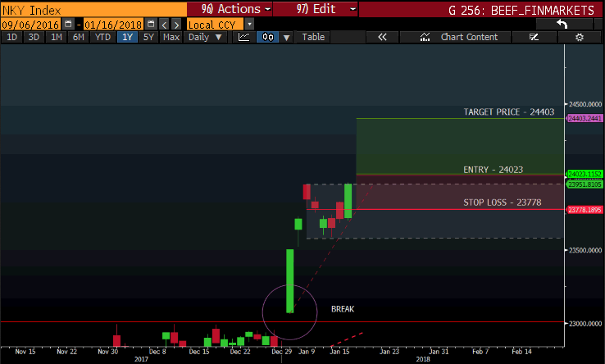Open chart settings gear
The image size is (605, 364).
click(x=580, y=37)
